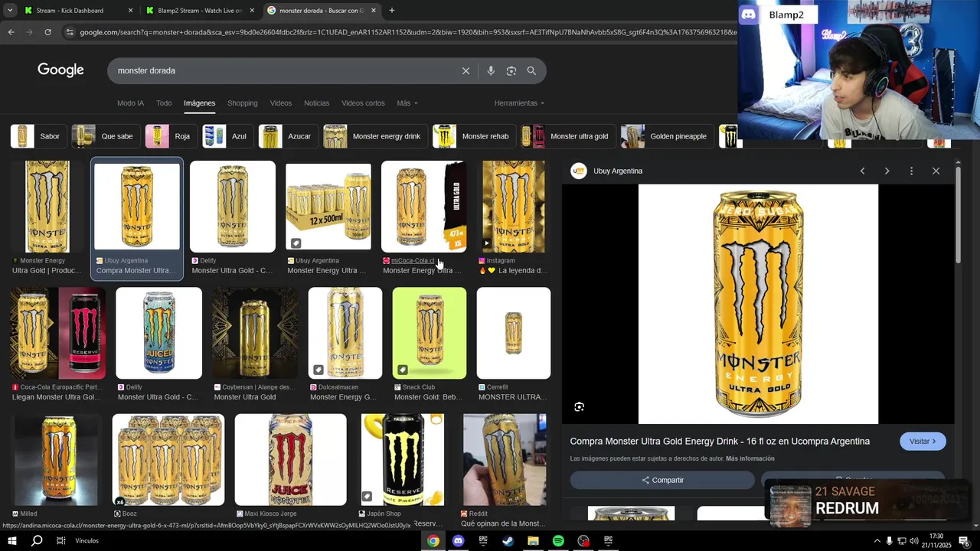Screen dimensions: 980x551
Task: Open the tab search dropdown in Chrome
Action: point(10,11)
